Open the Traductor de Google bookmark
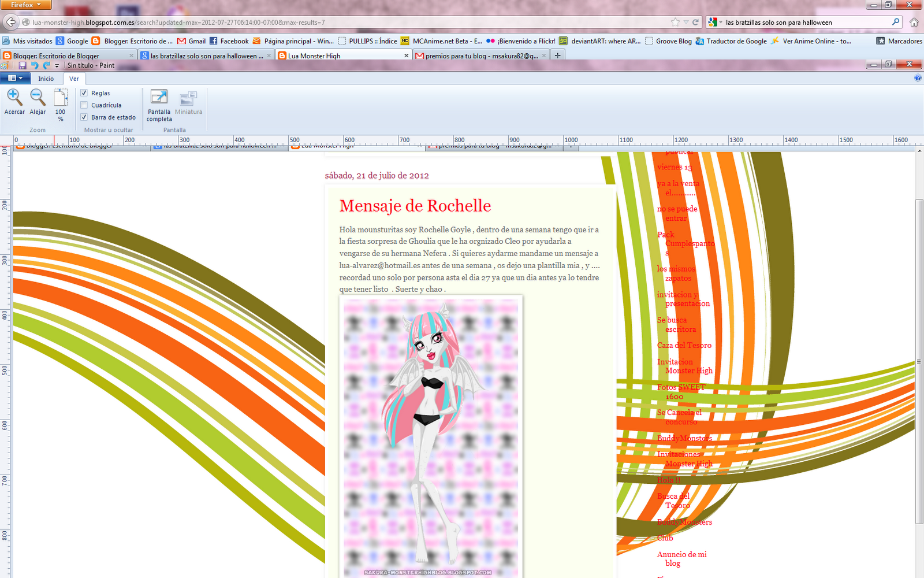The height and width of the screenshot is (578, 924). (x=731, y=41)
